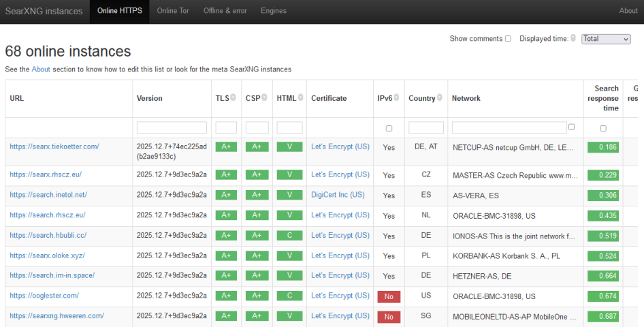This screenshot has height=327, width=644.
Task: Click the help icon next to HTML
Action: point(300,97)
